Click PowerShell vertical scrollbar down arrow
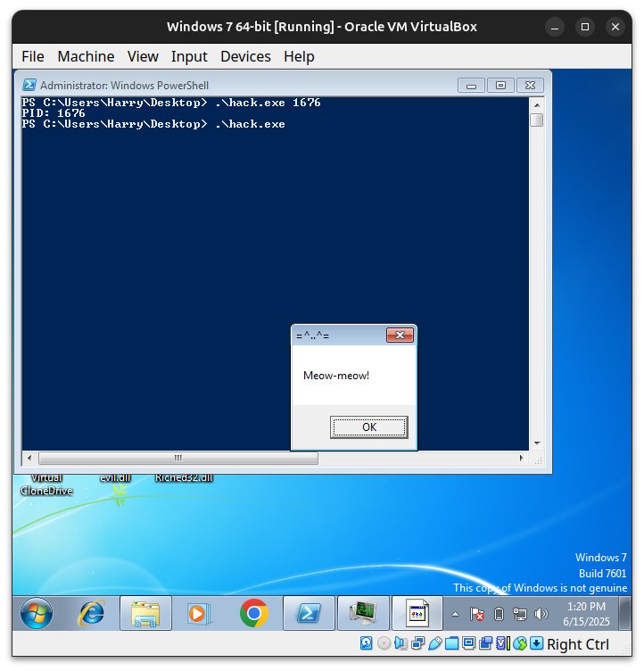Image resolution: width=644 pixels, height=671 pixels. click(x=537, y=443)
